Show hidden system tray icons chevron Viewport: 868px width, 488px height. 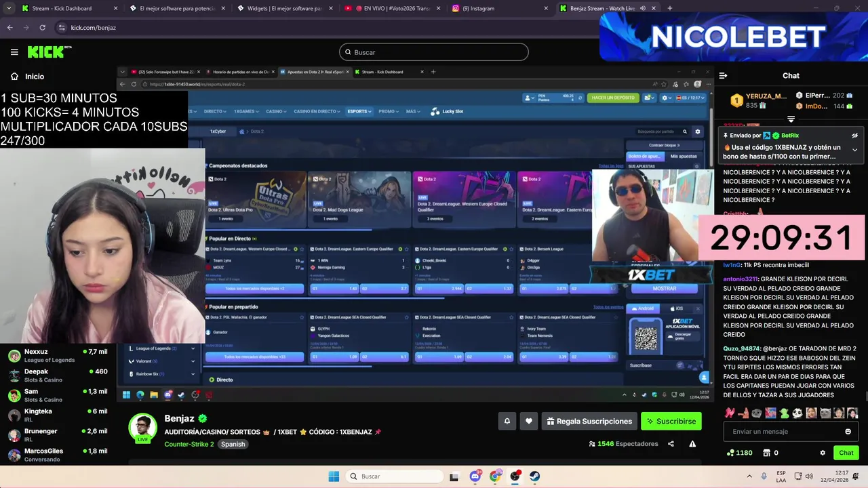[x=749, y=476]
